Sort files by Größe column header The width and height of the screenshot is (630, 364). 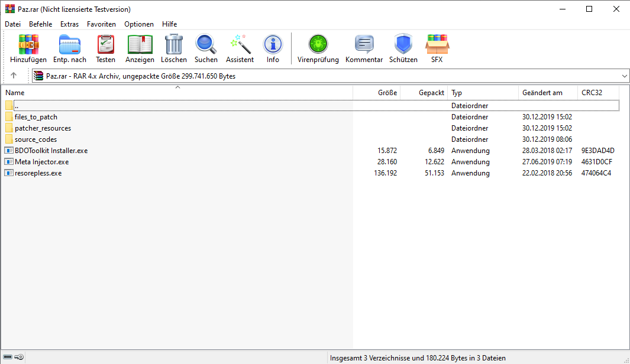point(376,93)
